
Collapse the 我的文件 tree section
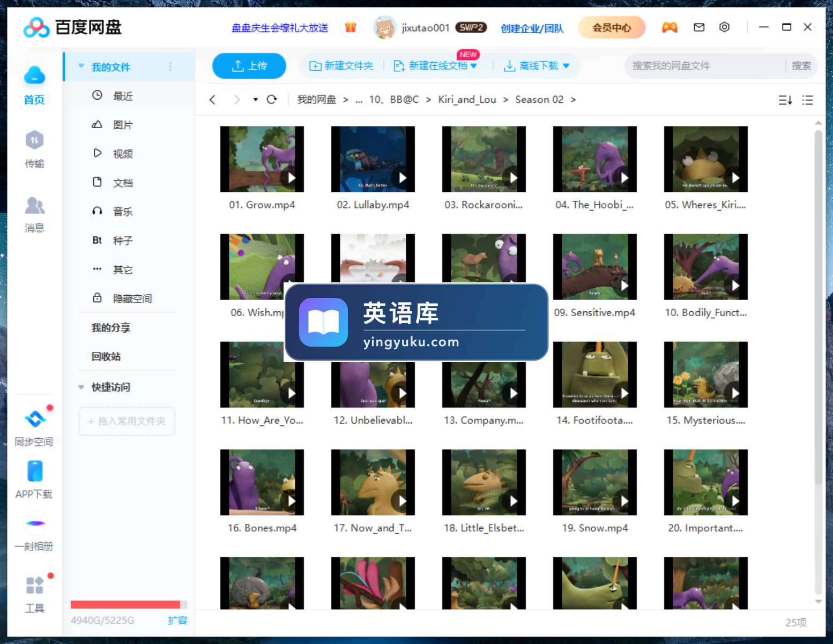click(x=81, y=66)
